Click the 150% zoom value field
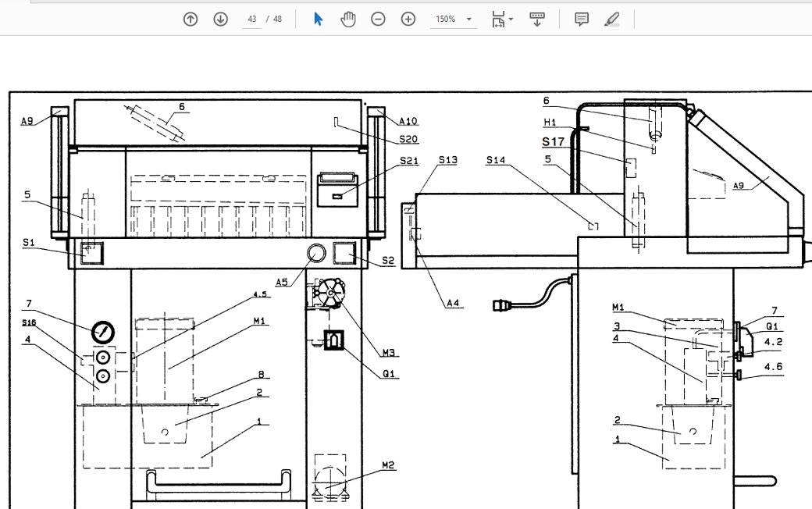Image resolution: width=812 pixels, height=509 pixels. [x=446, y=20]
